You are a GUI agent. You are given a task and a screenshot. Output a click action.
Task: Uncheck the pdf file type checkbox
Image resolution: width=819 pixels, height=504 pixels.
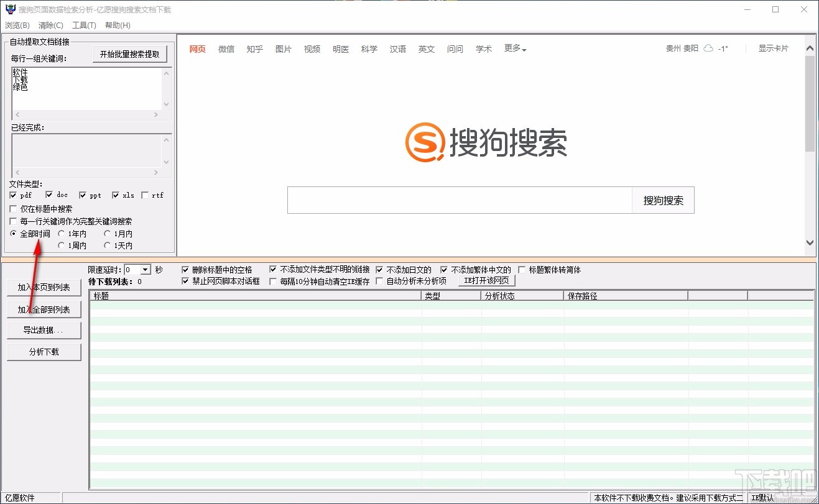[x=13, y=195]
